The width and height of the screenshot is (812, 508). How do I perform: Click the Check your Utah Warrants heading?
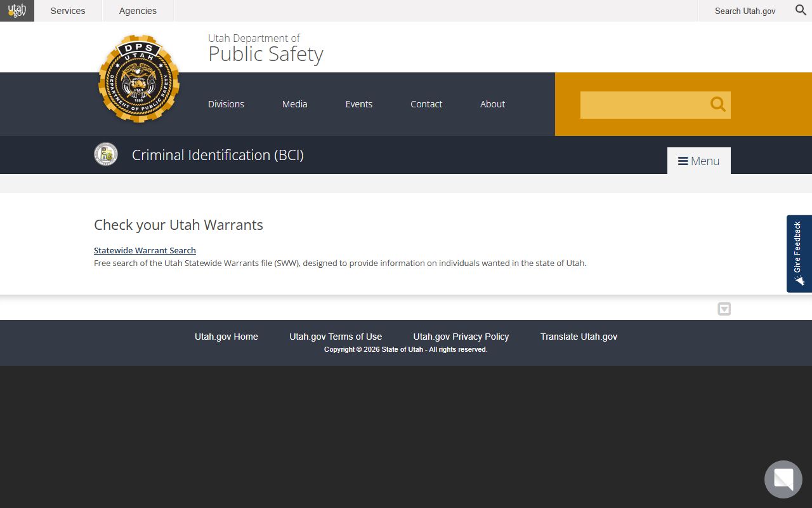click(x=178, y=225)
